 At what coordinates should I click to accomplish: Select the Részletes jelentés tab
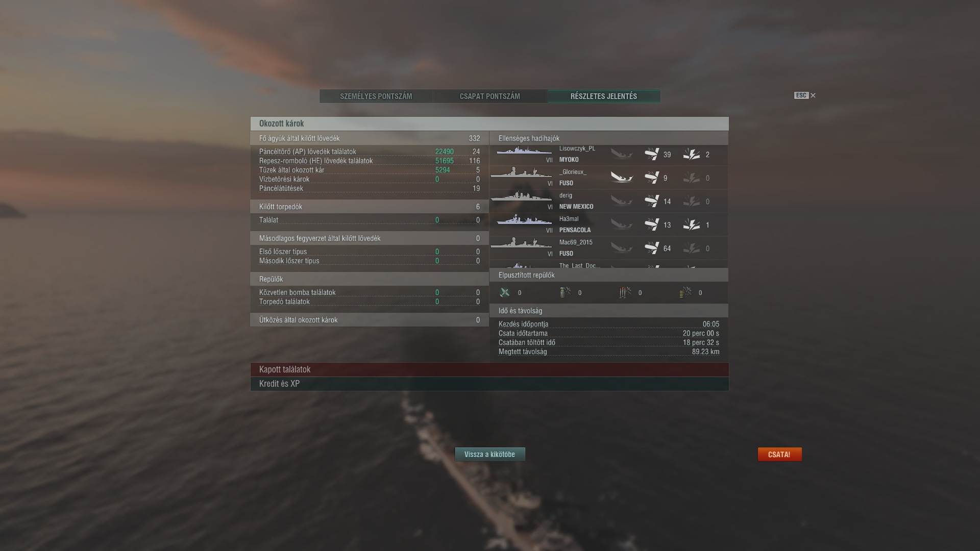click(604, 96)
